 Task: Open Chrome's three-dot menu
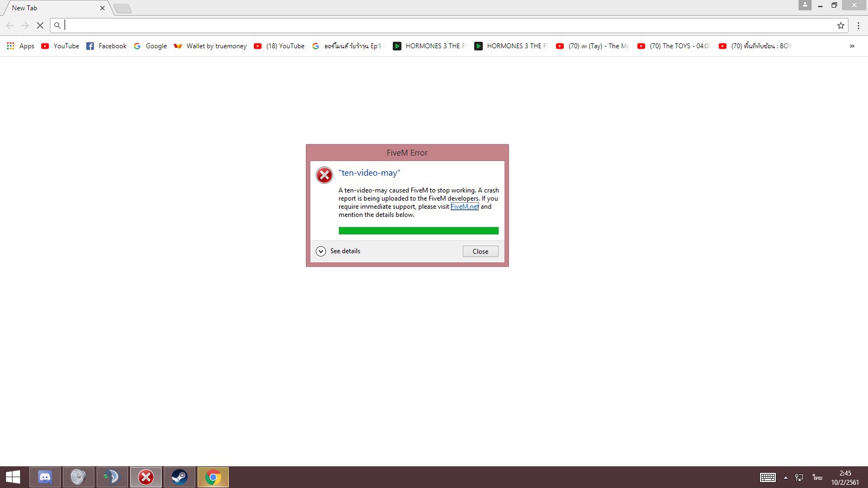(x=858, y=25)
